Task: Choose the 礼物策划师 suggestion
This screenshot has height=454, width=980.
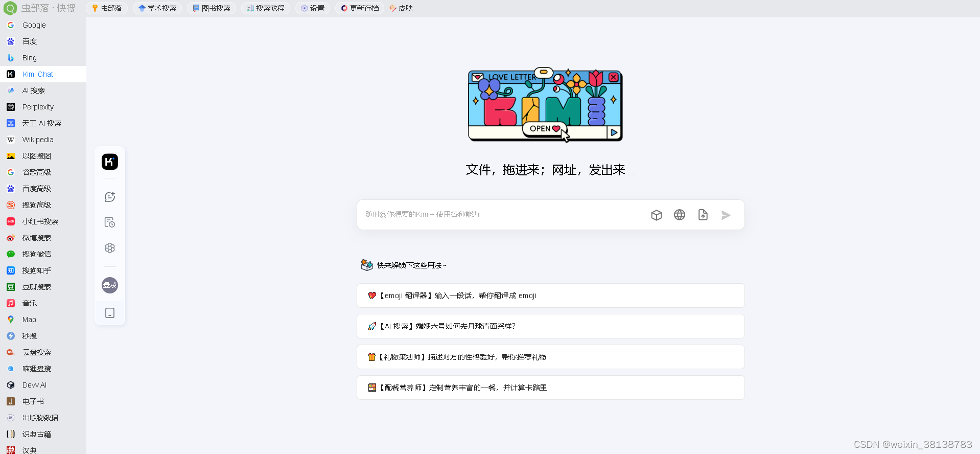Action: (551, 357)
